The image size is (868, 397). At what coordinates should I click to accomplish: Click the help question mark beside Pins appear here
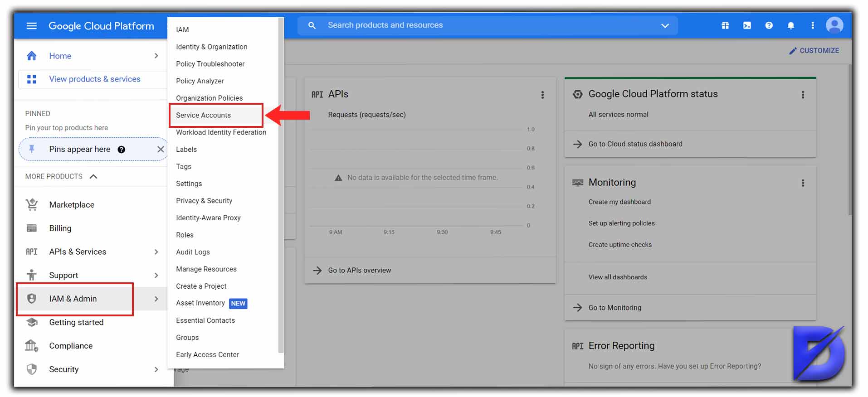121,150
